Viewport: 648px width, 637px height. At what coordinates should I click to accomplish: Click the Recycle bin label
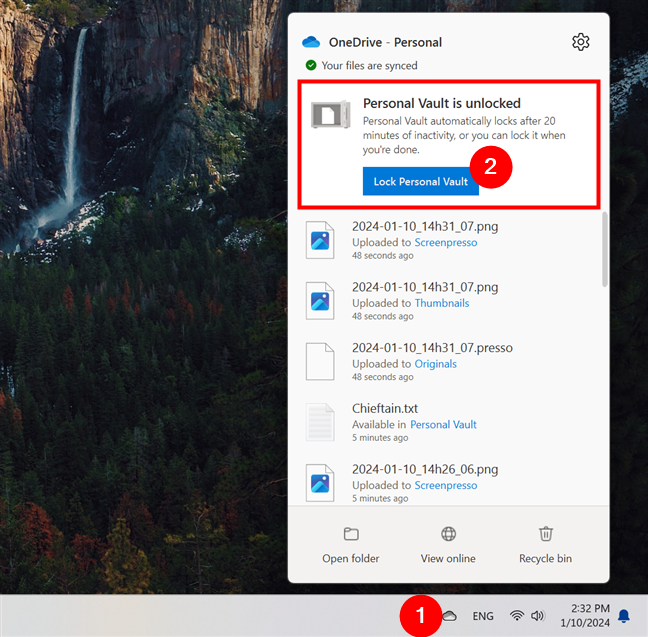click(546, 558)
